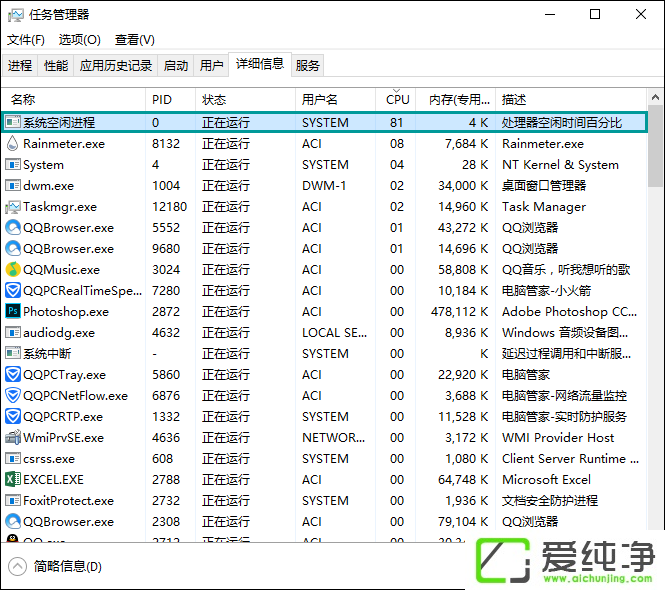Switch to the 服务 tab

pyautogui.click(x=307, y=65)
